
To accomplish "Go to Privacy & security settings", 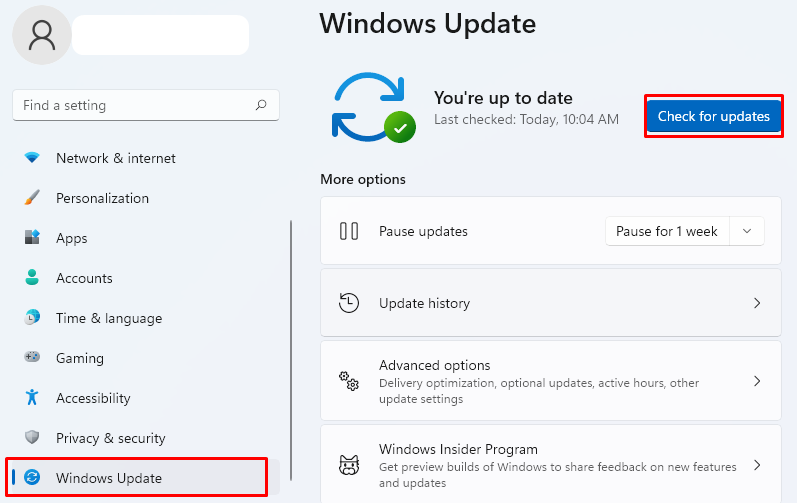I will click(110, 438).
